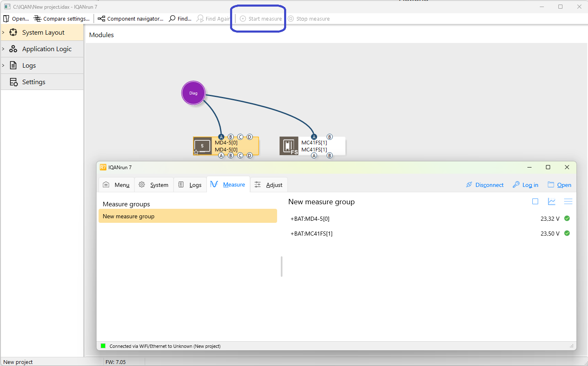Click the square single view icon
The image size is (588, 366).
point(535,201)
